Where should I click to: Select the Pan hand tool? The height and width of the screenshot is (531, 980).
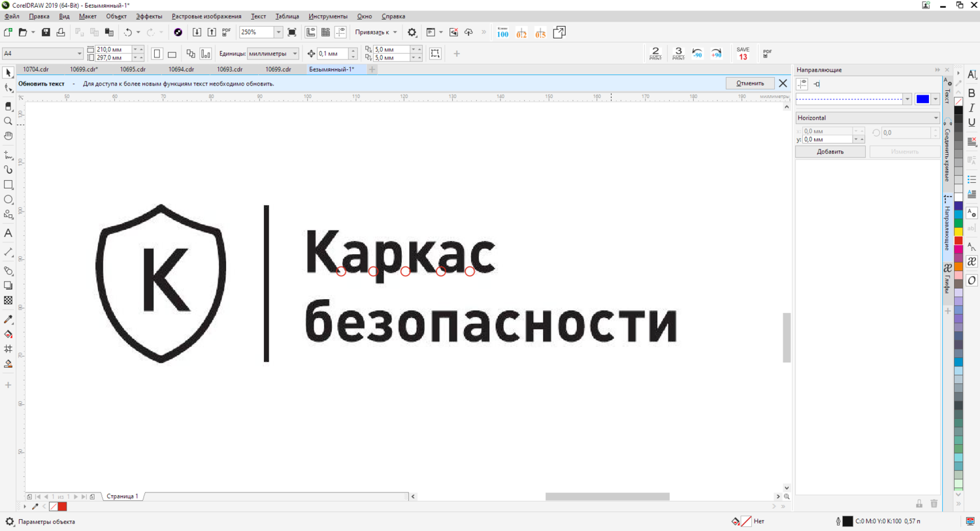8,136
